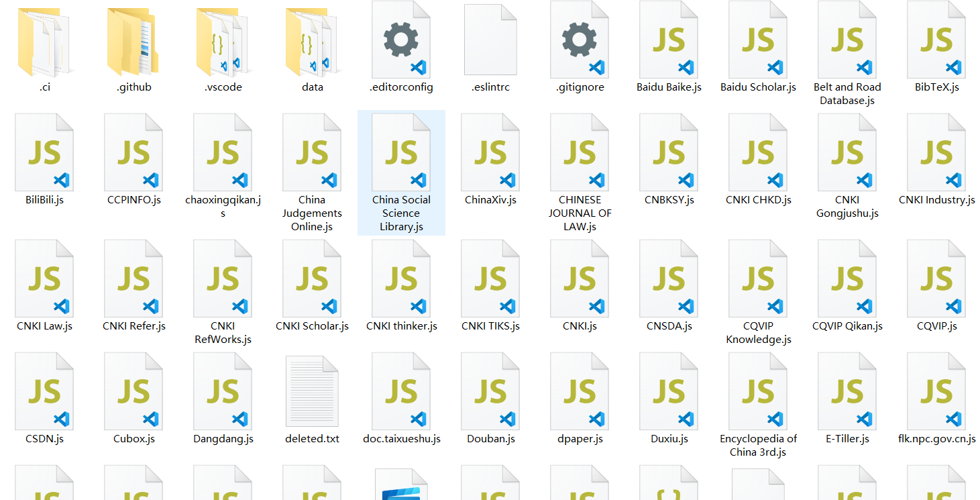Select the deleted.txt text document icon

312,391
